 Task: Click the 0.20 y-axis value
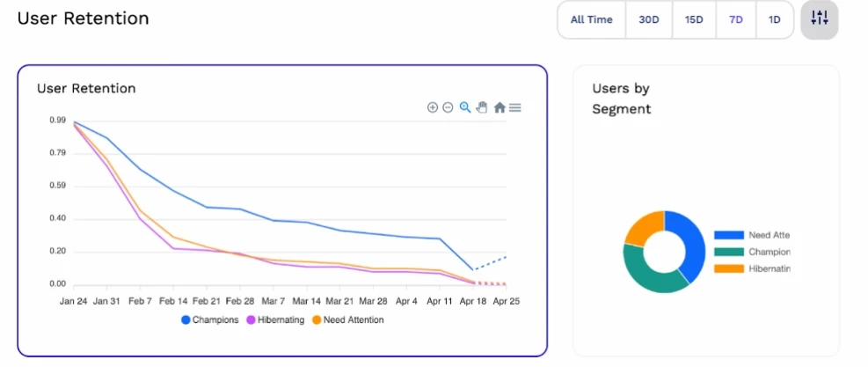coord(57,251)
